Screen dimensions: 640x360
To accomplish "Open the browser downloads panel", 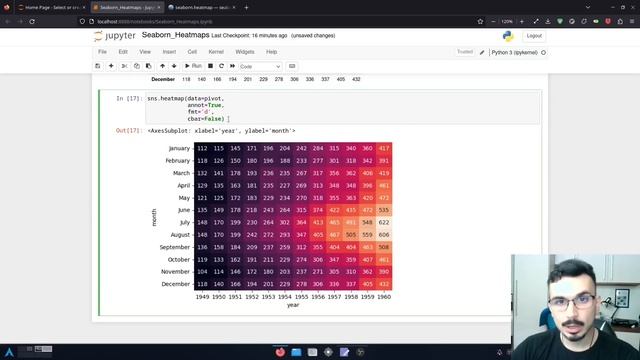I will click(x=548, y=21).
